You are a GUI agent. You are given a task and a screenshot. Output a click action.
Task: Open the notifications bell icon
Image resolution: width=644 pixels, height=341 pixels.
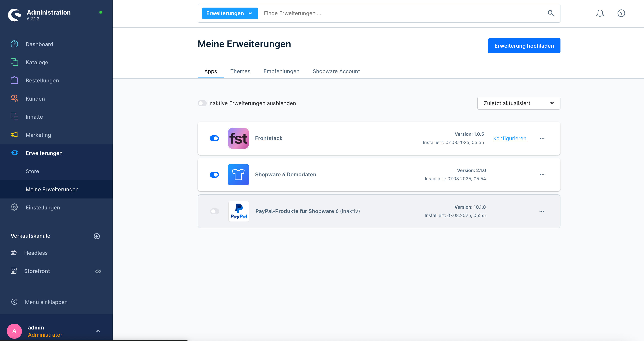600,13
